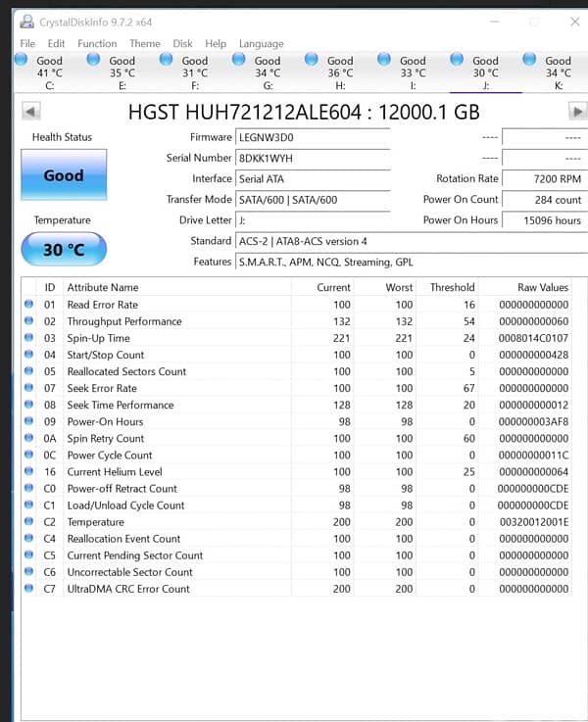Select disk F: status icon
Image resolution: width=588 pixels, height=722 pixels.
pyautogui.click(x=166, y=59)
